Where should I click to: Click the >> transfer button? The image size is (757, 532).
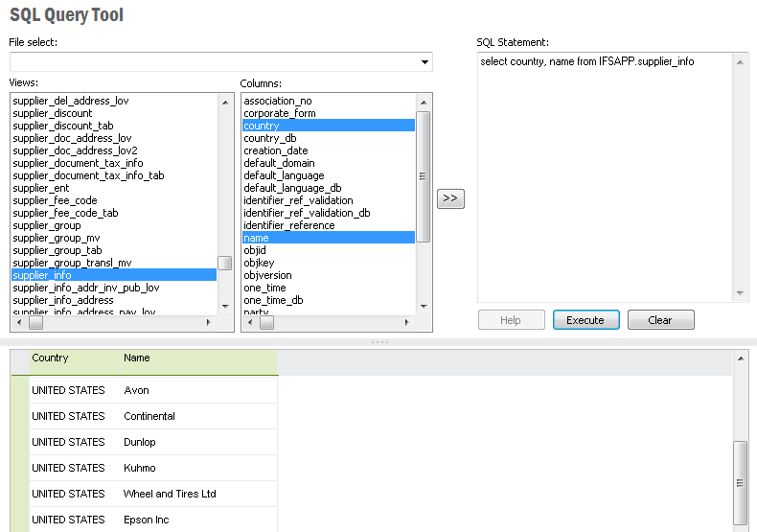click(x=450, y=198)
